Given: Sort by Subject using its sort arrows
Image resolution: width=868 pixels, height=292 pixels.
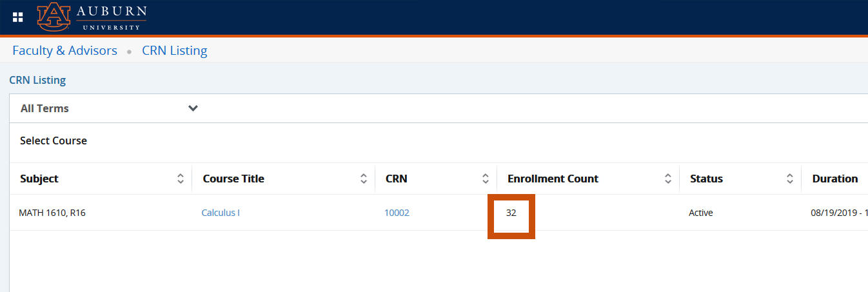Looking at the screenshot, I should (181, 179).
